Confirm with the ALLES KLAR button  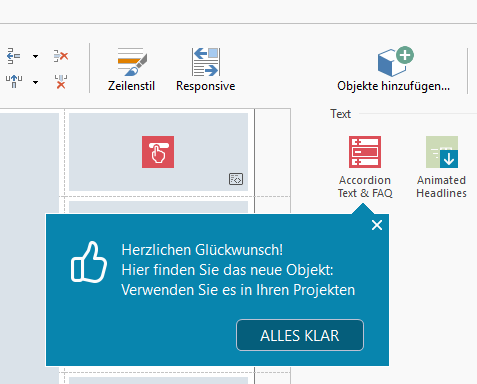pyautogui.click(x=300, y=335)
